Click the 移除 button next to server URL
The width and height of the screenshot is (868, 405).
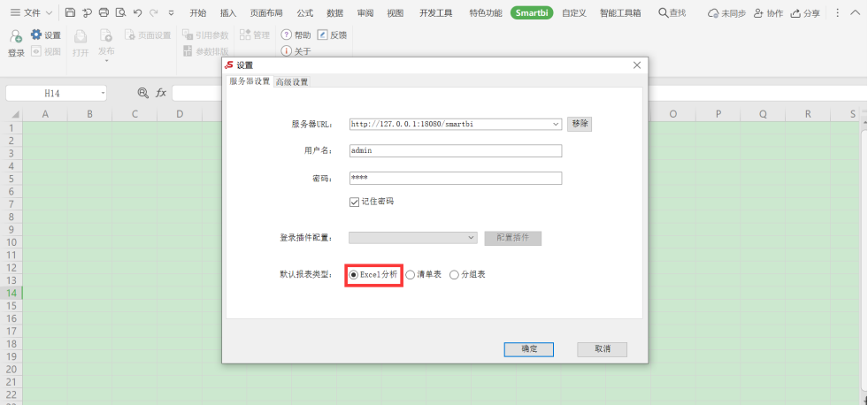point(580,124)
